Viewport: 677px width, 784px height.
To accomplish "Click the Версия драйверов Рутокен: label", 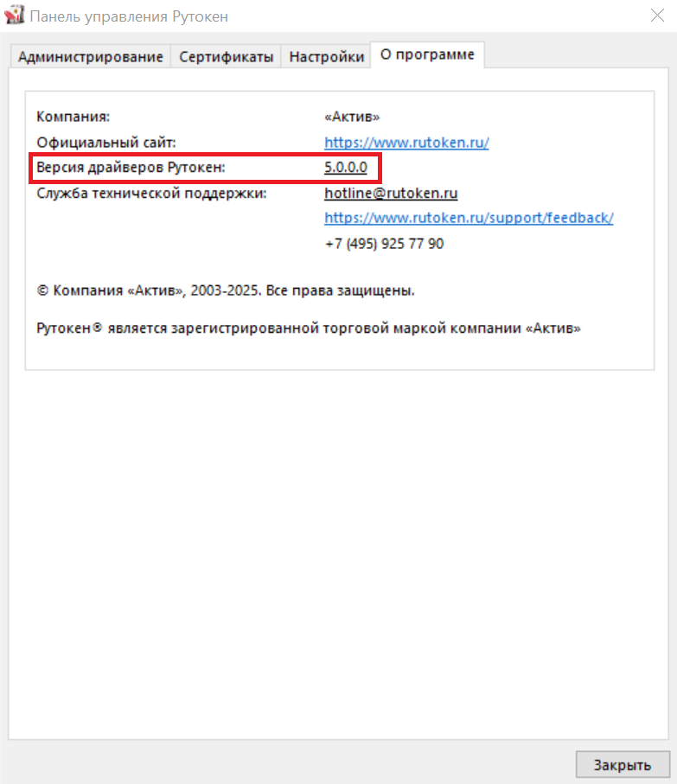I will 131,168.
